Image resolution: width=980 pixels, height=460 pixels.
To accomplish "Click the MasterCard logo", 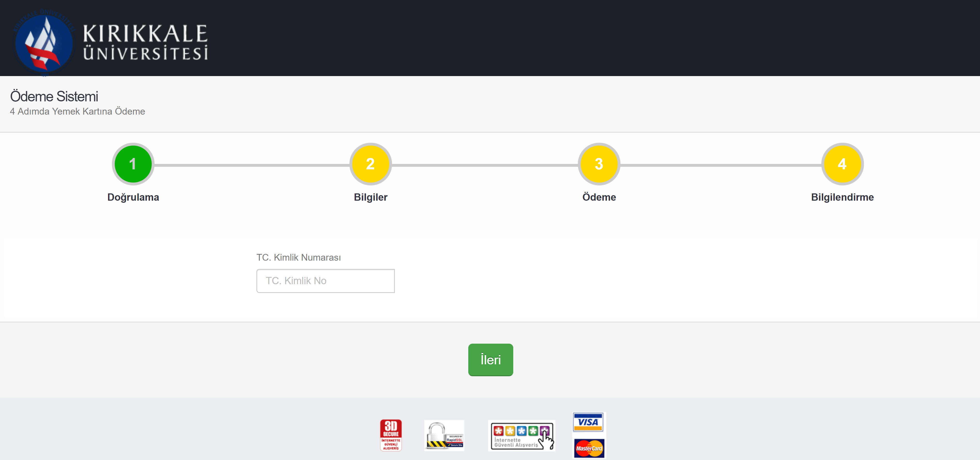I will tap(589, 448).
